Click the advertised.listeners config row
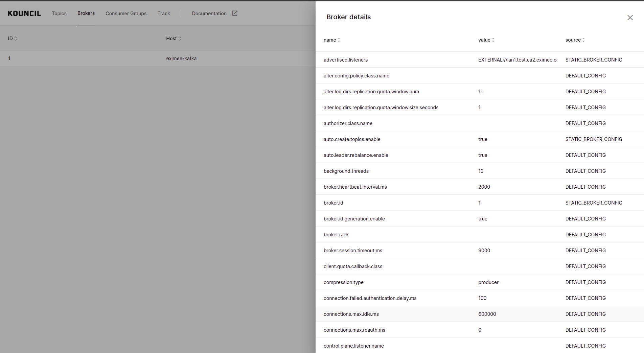 (x=346, y=60)
